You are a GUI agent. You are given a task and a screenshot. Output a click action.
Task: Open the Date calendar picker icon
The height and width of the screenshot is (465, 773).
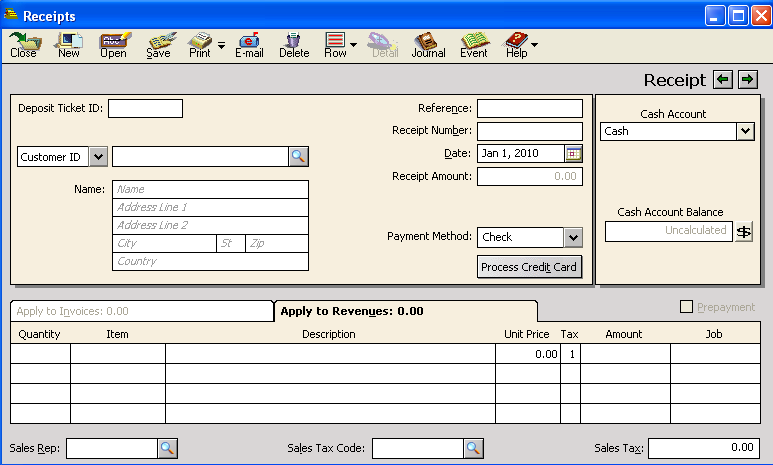(x=573, y=154)
